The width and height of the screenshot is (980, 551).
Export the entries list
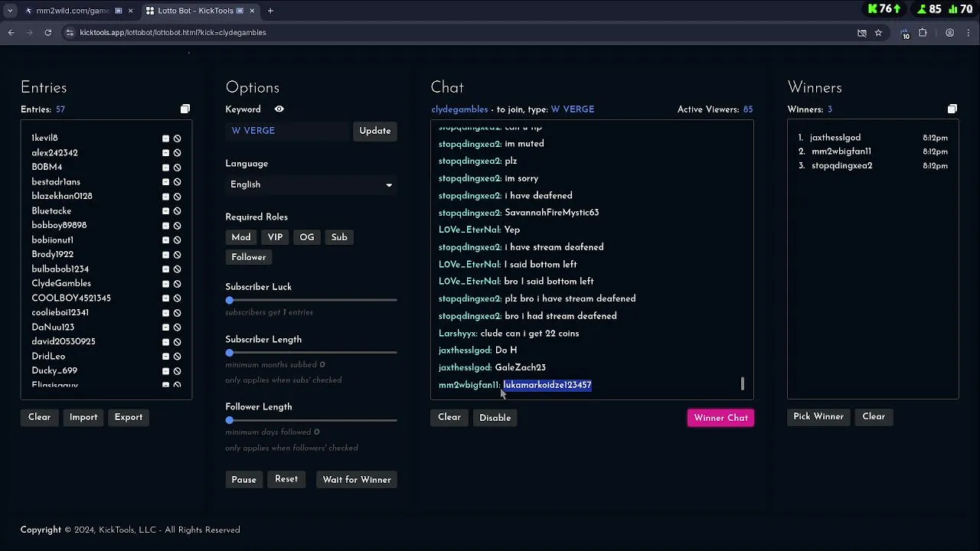pos(129,417)
